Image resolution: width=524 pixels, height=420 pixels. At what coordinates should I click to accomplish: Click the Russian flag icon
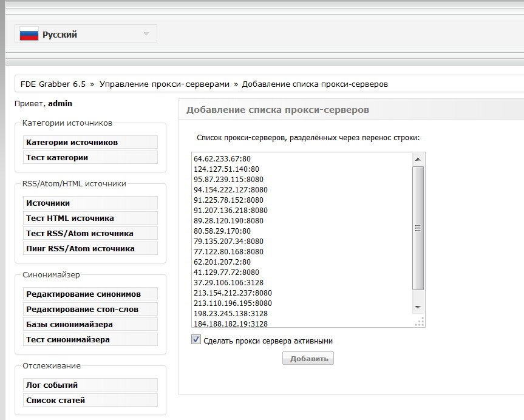pos(29,34)
